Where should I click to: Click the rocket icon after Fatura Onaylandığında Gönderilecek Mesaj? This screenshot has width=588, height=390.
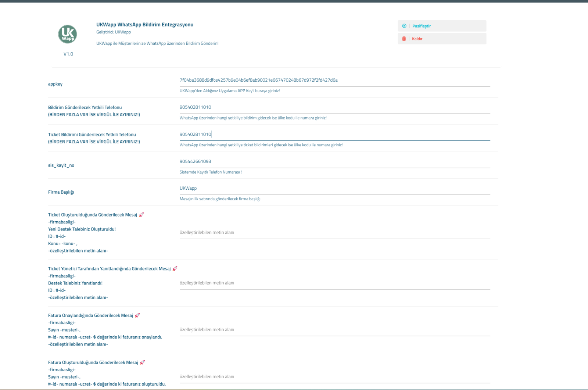[x=137, y=315]
